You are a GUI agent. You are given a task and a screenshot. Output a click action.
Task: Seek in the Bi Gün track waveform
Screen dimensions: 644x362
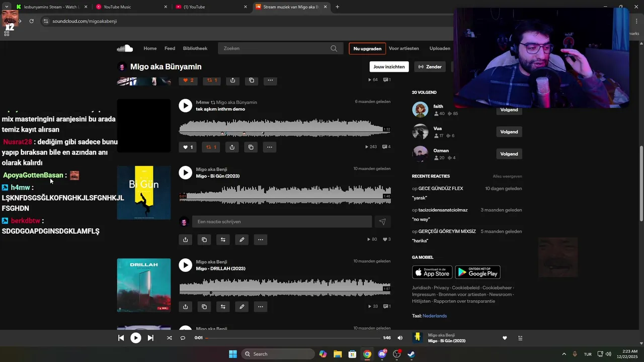point(285,195)
